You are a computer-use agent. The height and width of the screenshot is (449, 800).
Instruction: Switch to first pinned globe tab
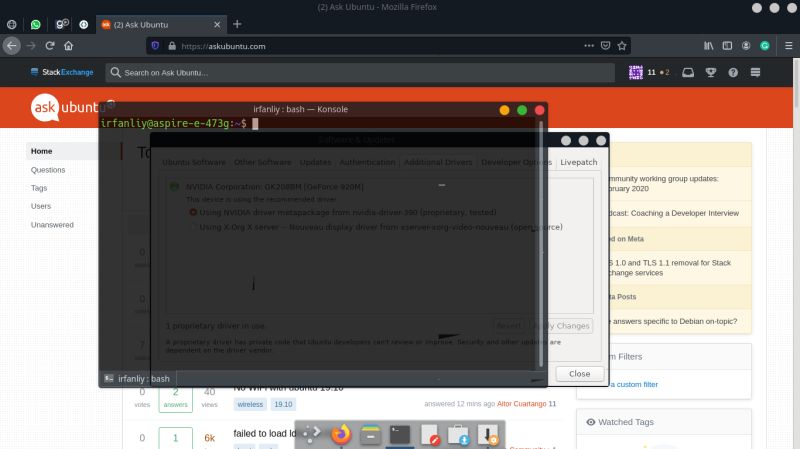click(12, 24)
